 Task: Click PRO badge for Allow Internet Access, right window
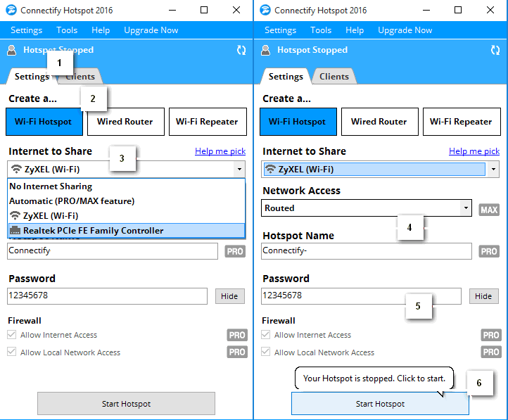click(491, 335)
